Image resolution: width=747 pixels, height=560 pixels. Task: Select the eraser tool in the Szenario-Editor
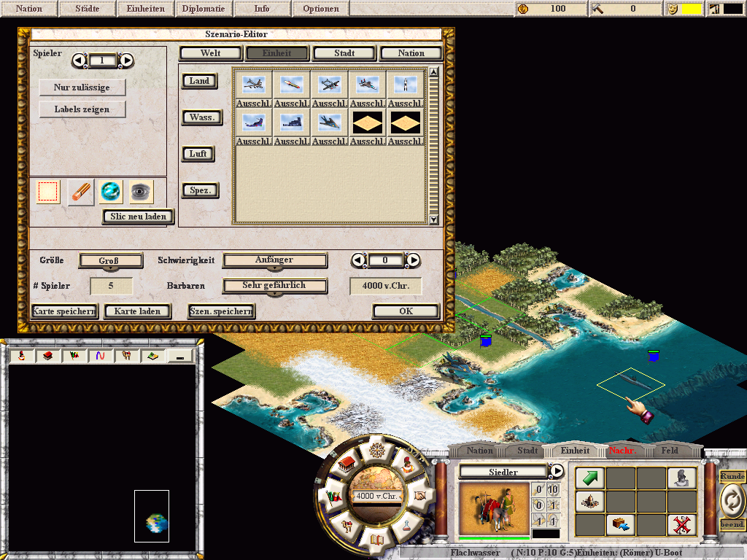[80, 192]
